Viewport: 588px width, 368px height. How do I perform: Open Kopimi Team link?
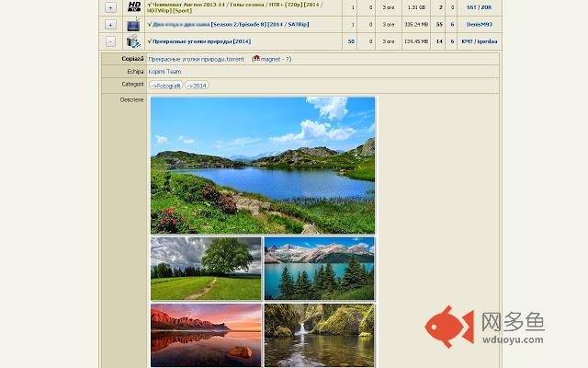click(x=164, y=72)
